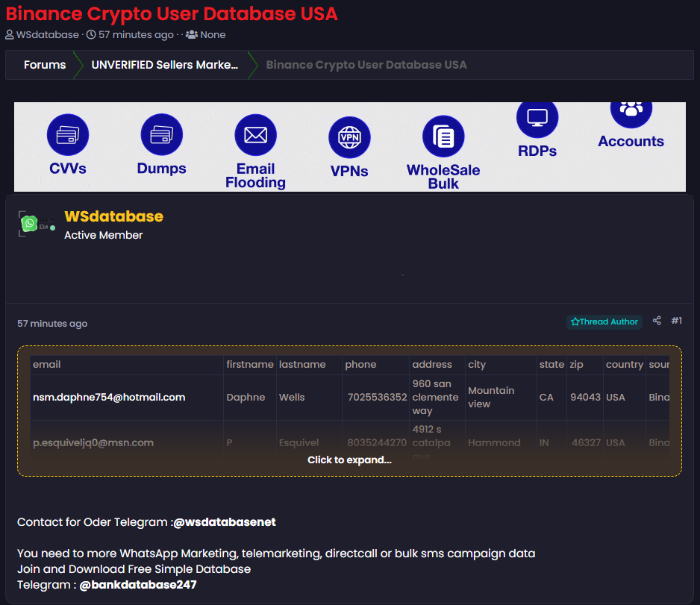700x605 pixels.
Task: Open the VPNs globe icon
Action: pos(349,137)
